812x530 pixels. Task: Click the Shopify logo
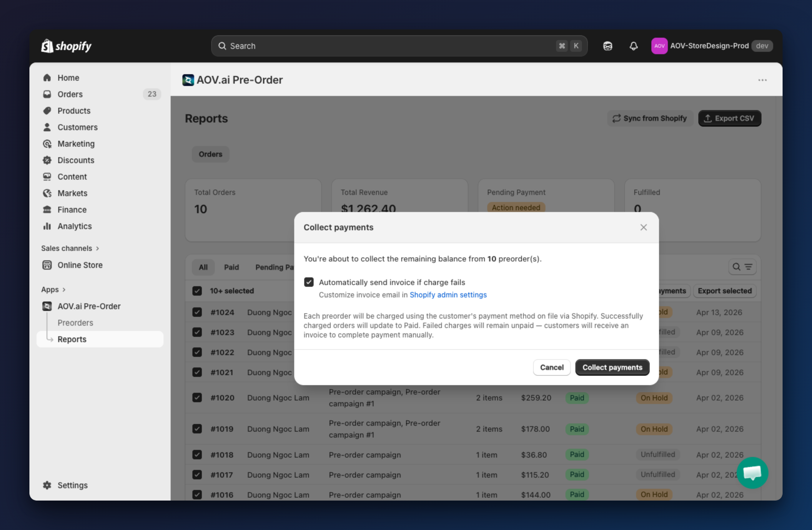[66, 46]
